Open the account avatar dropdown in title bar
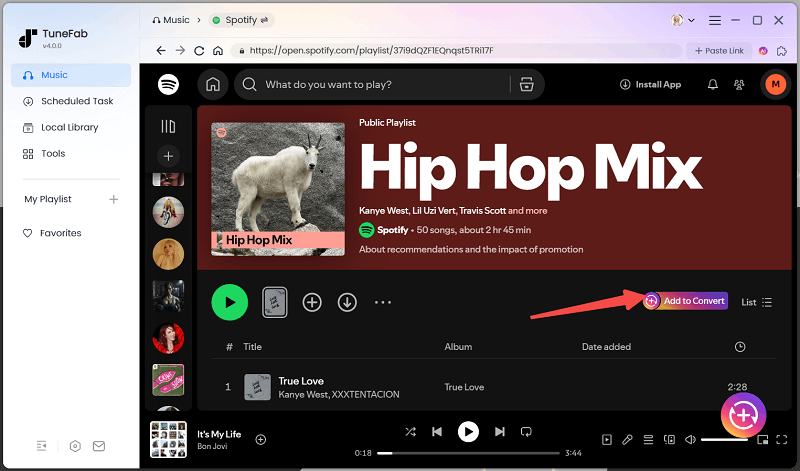Viewport: 800px width, 471px height. coord(684,20)
